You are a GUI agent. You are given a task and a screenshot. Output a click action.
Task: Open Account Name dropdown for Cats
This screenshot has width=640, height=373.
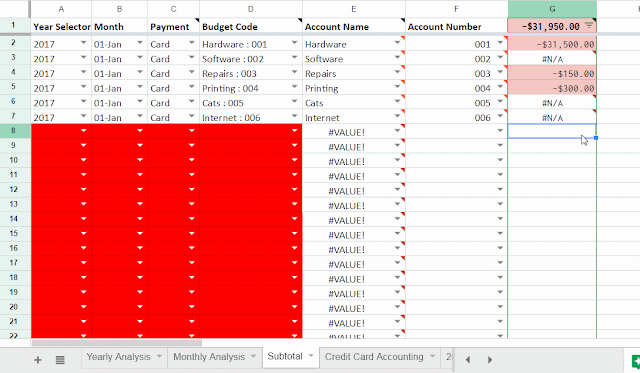[x=397, y=101]
